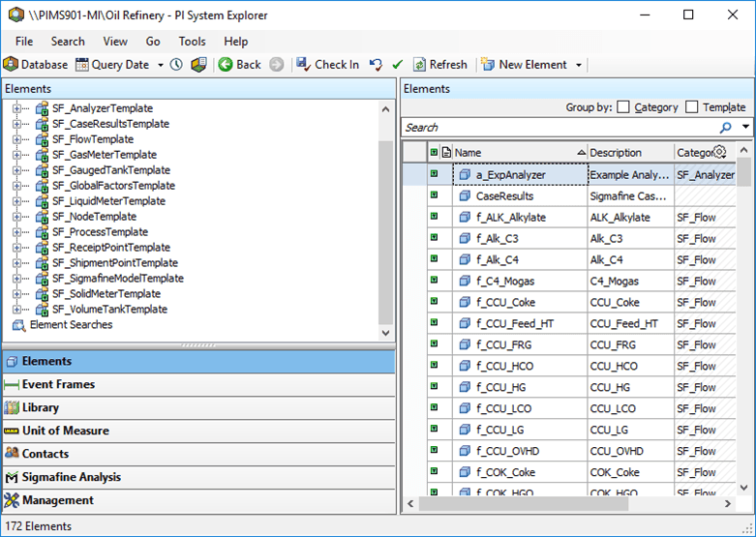Click the a_ExpAnalyzer element cube icon
This screenshot has height=537, width=756.
[465, 174]
